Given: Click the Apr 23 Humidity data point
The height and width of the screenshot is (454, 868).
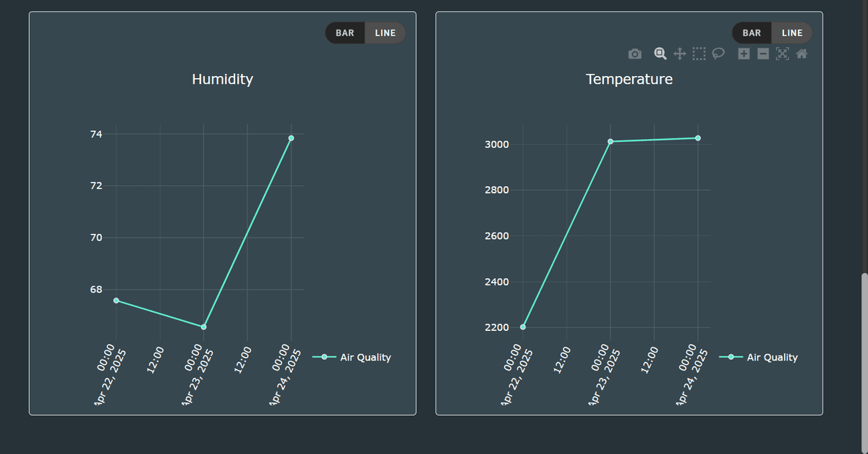Looking at the screenshot, I should 204,327.
